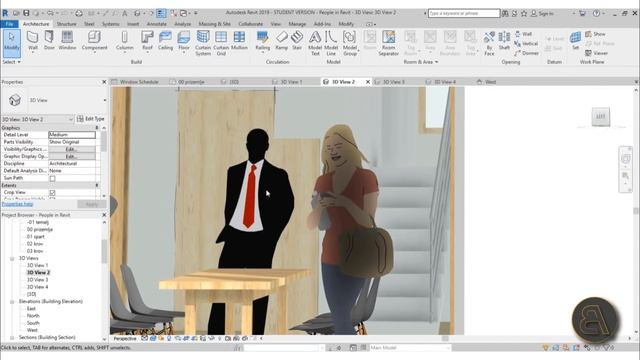Select the Column tool
The width and height of the screenshot is (640, 360).
click(x=124, y=41)
